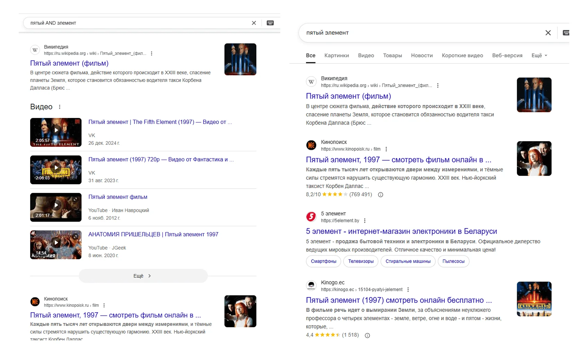588x364 pixels.
Task: Open virtual keyboard in left search bar
Action: [x=270, y=23]
